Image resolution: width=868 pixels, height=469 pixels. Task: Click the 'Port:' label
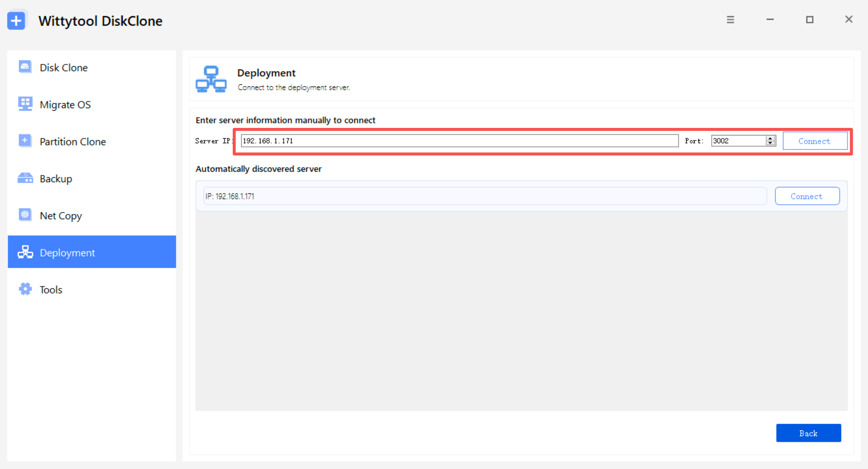pos(694,141)
